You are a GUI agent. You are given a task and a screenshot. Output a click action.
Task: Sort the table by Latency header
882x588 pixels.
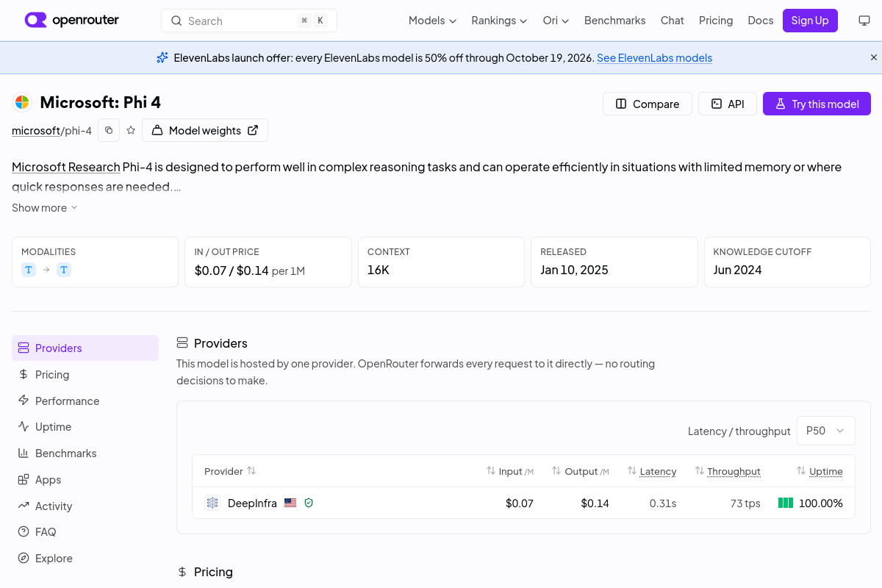(x=652, y=471)
